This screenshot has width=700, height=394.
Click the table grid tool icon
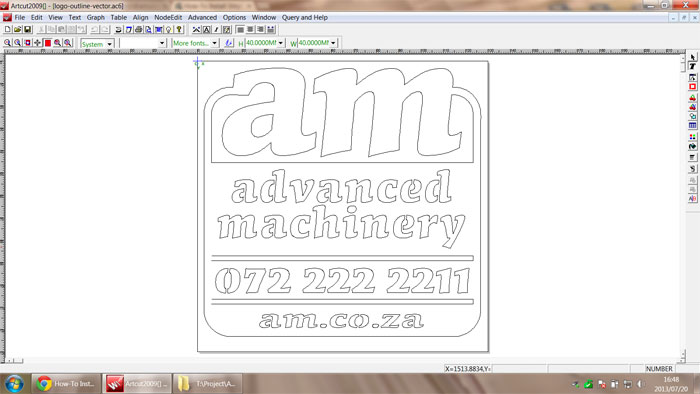click(692, 126)
